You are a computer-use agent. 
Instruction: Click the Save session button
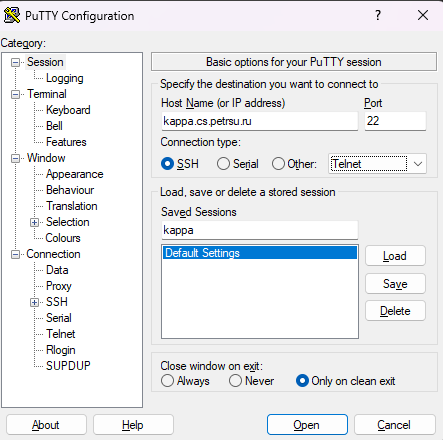[395, 284]
